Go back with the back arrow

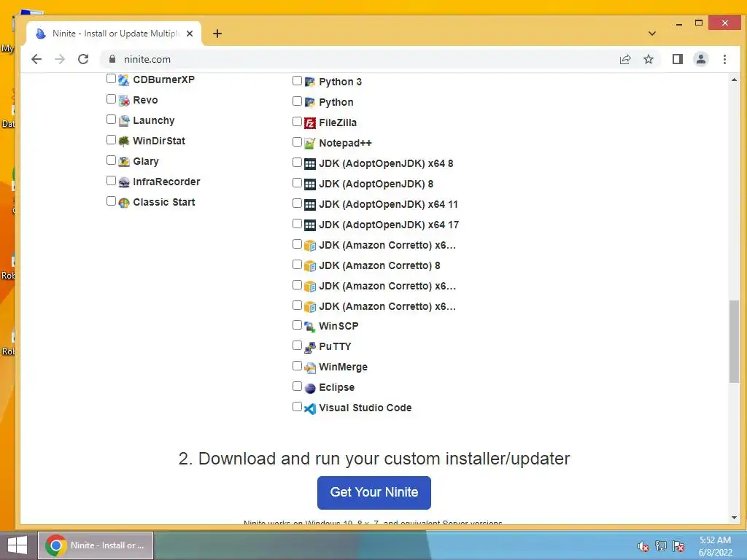[36, 59]
